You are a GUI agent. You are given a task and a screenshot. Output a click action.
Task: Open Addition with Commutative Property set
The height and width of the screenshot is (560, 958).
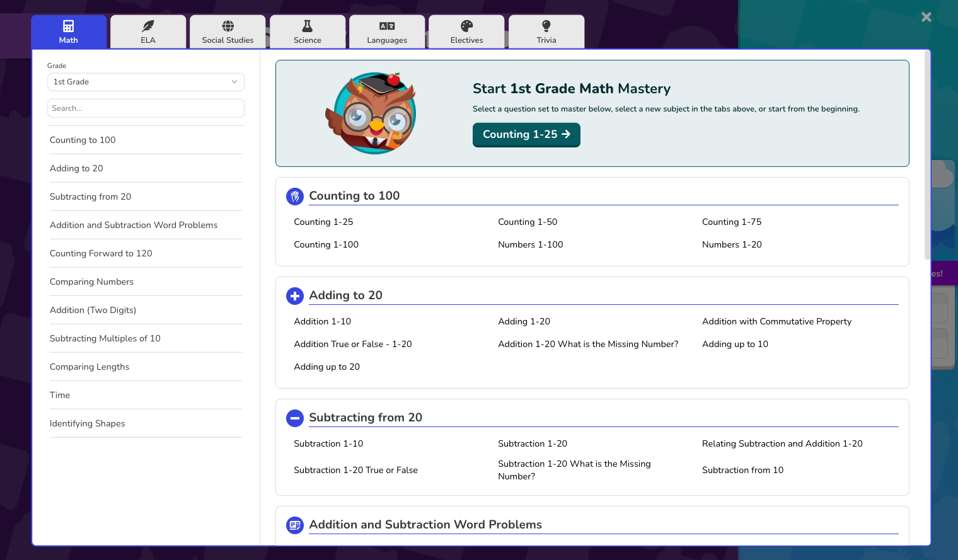(776, 321)
